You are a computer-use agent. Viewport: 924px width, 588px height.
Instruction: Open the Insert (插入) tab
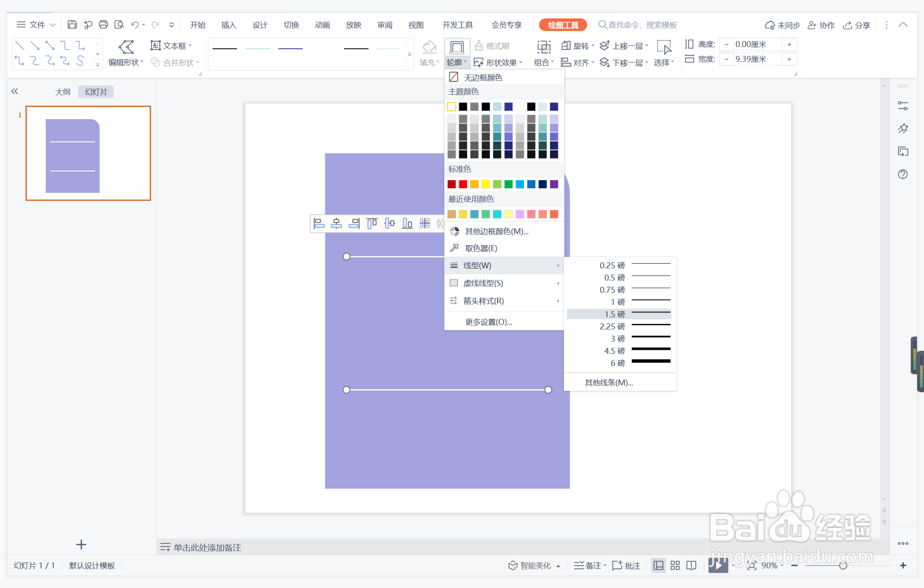(228, 25)
